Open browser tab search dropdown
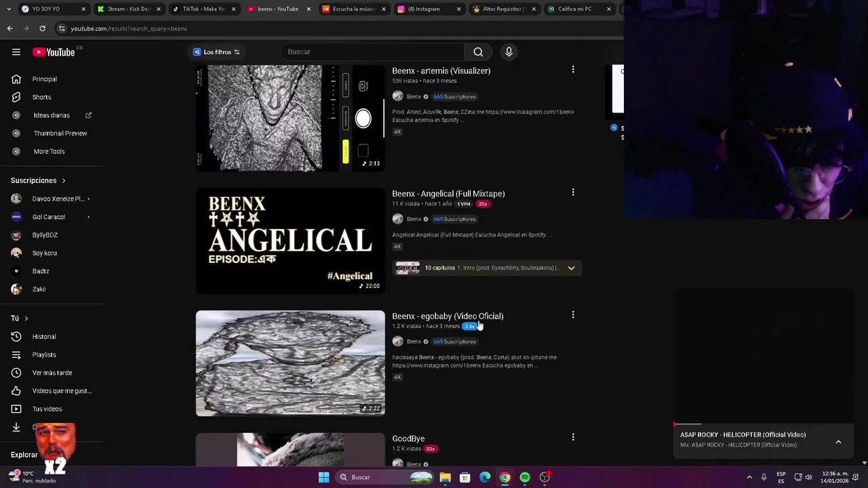This screenshot has height=488, width=868. coord(9,9)
